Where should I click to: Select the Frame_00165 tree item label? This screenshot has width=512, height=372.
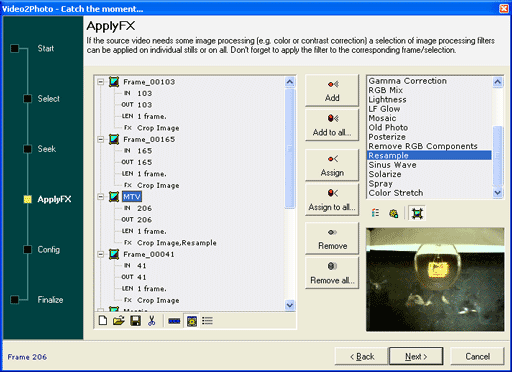pos(149,139)
